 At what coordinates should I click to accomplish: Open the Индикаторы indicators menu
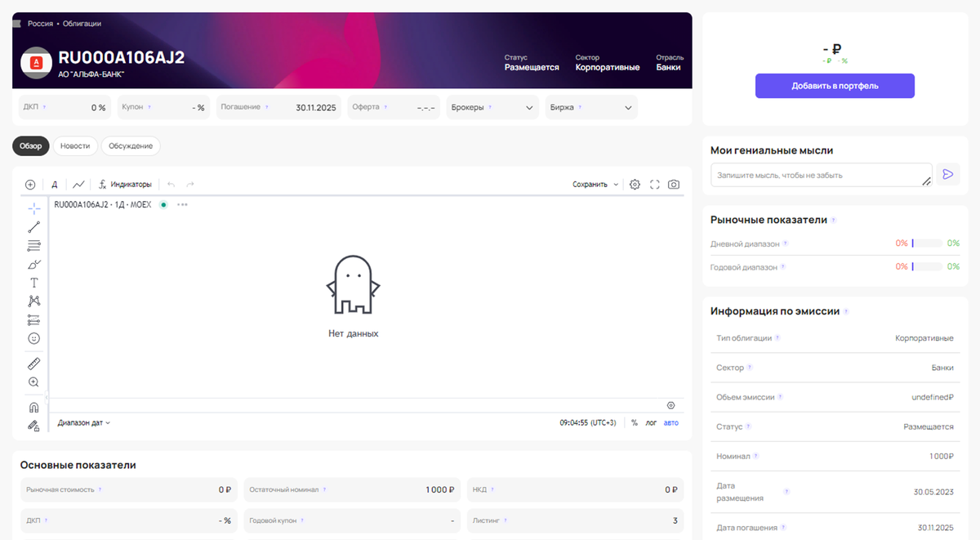[126, 185]
